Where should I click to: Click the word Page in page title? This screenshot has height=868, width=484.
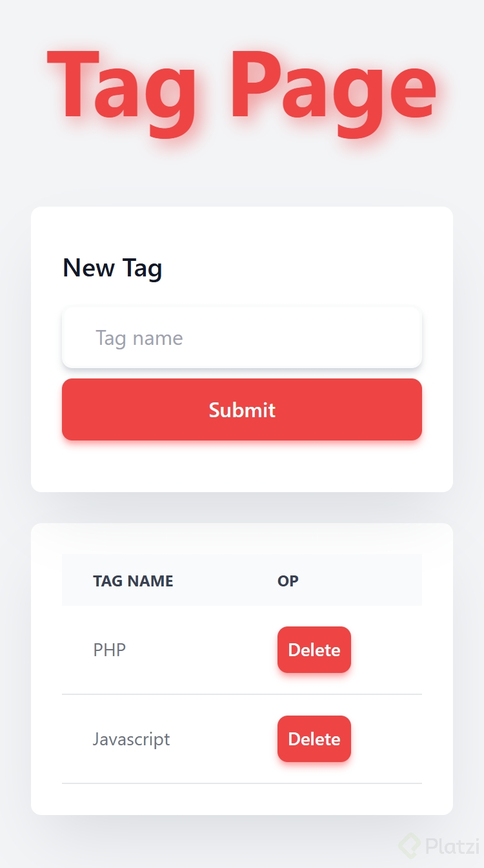[x=332, y=87]
